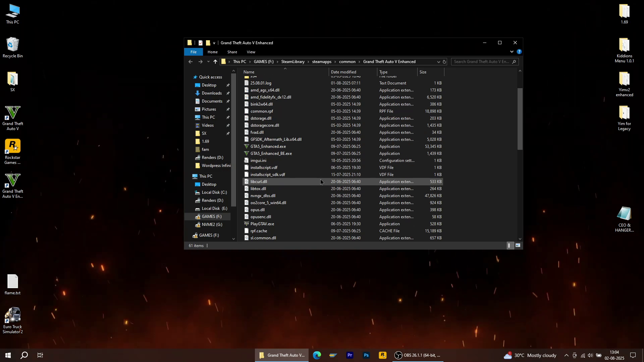Viewport: 644px width, 362px height.
Task: Select imgui.ini file
Action: click(x=342, y=161)
